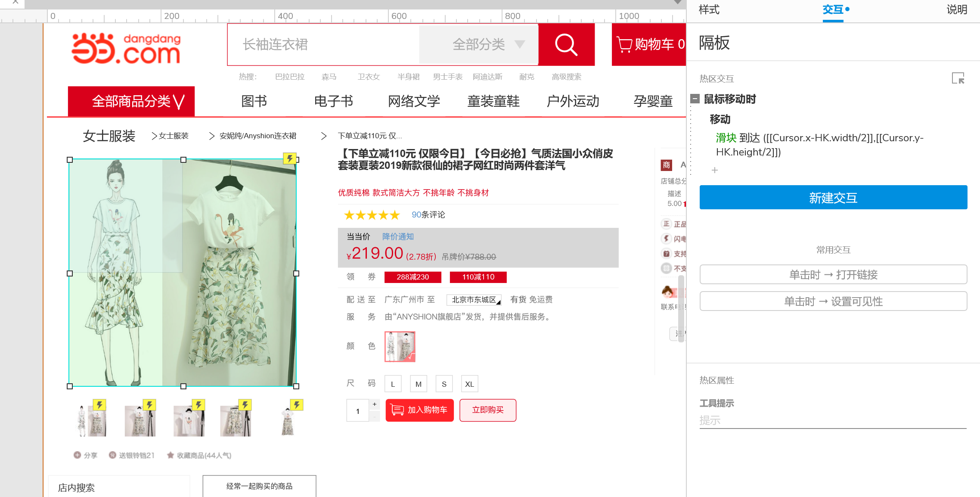Image resolution: width=980 pixels, height=497 pixels.
Task: Click the 新建交互 button
Action: pos(833,198)
